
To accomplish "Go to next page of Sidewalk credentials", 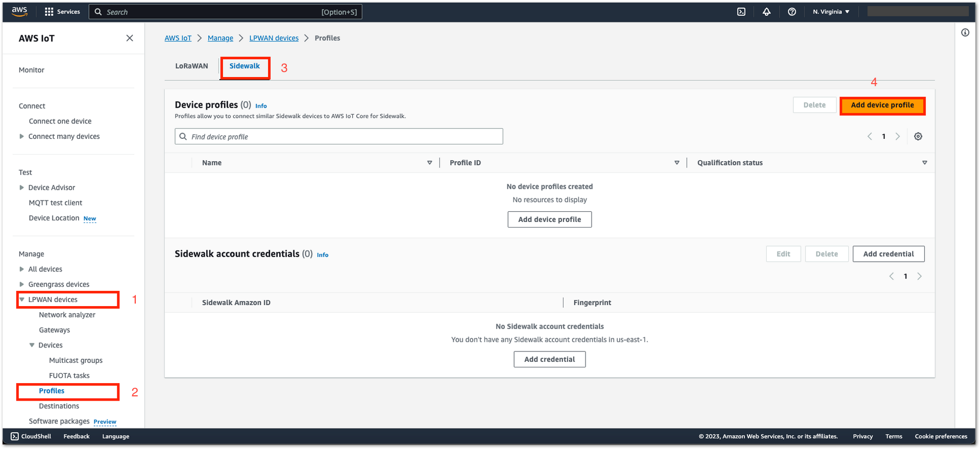I will [x=919, y=276].
